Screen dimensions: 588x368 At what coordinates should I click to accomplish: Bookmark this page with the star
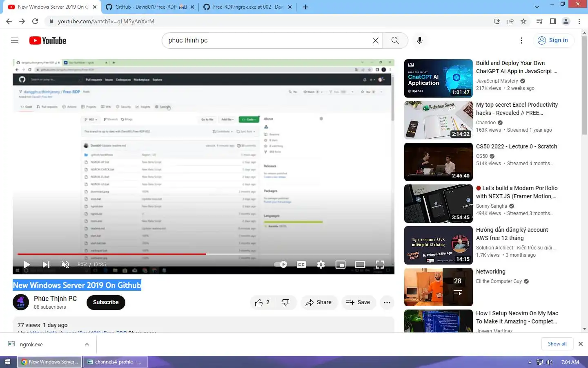pos(523,21)
